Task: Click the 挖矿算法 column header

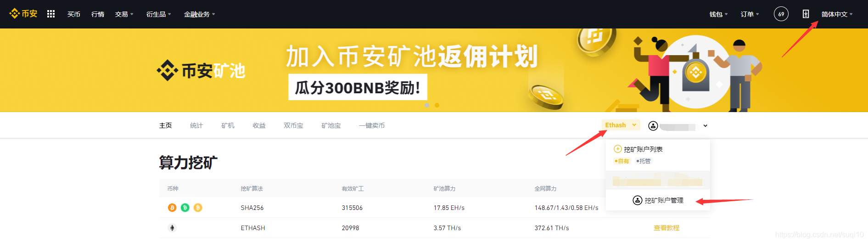Action: [x=252, y=189]
